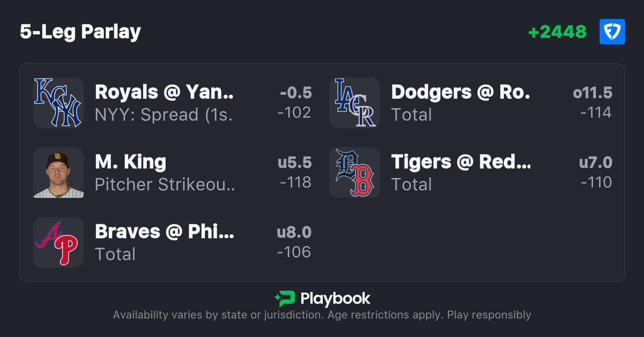644x337 pixels.
Task: Open the Braves @ Phillies matchup title
Action: pyautogui.click(x=164, y=232)
